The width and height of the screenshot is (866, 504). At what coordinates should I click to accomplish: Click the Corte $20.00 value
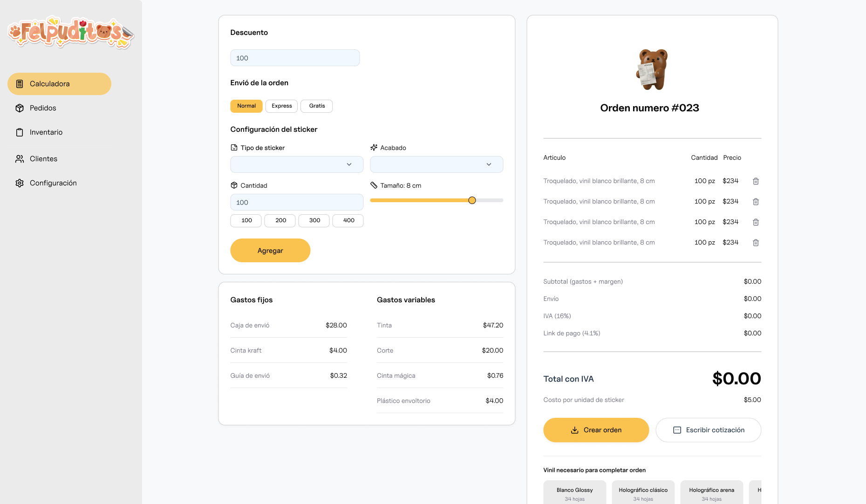click(x=492, y=350)
